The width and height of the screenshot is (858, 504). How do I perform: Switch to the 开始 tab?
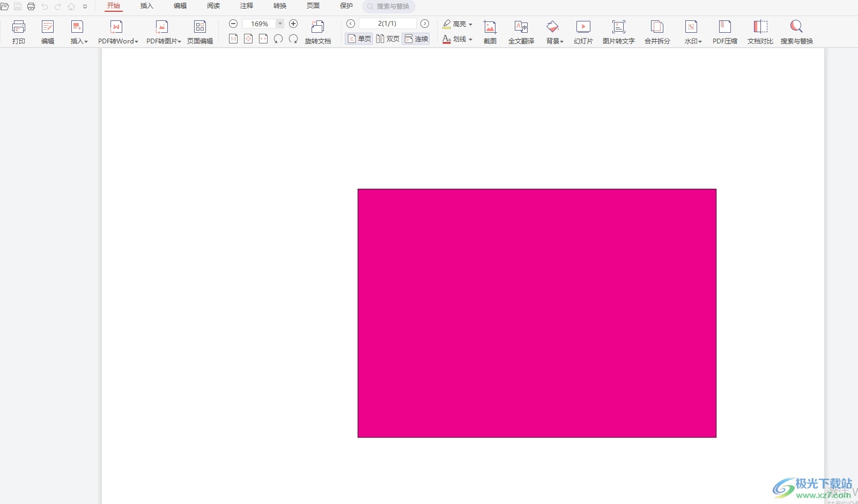tap(114, 6)
